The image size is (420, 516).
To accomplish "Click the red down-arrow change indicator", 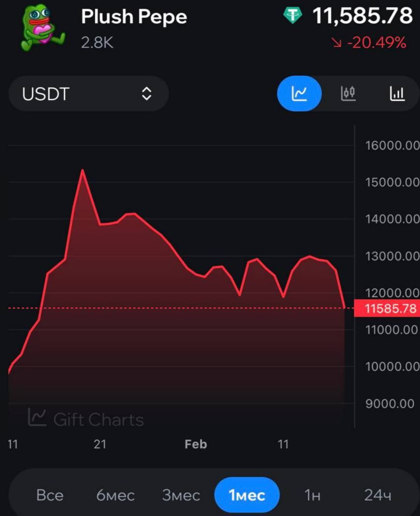I will coord(337,43).
